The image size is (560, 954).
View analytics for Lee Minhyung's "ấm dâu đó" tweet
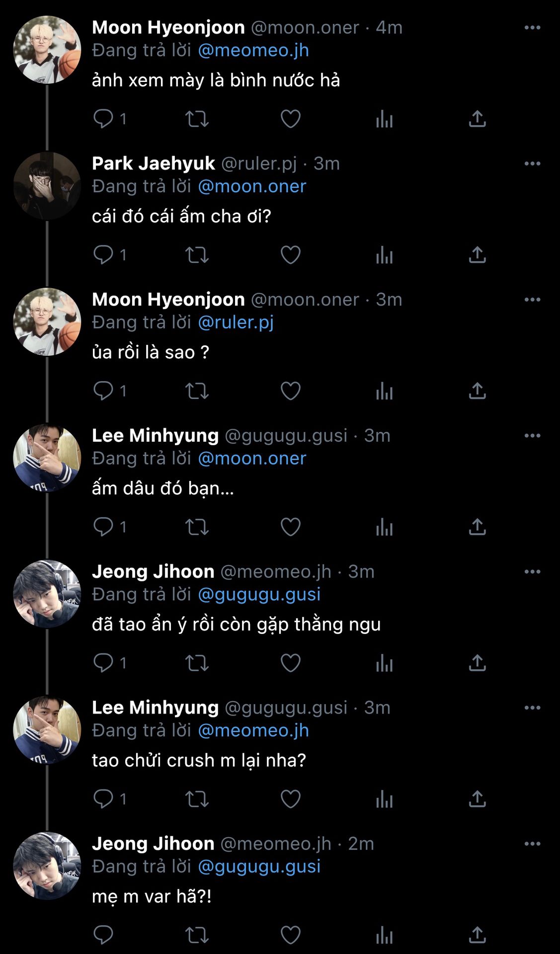pyautogui.click(x=384, y=527)
